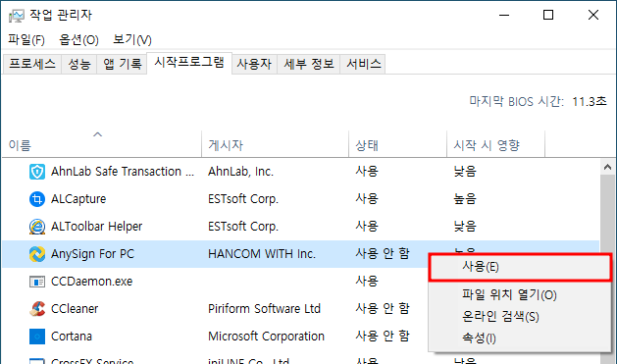Click 낮음 impact in AhnLab row

465,171
